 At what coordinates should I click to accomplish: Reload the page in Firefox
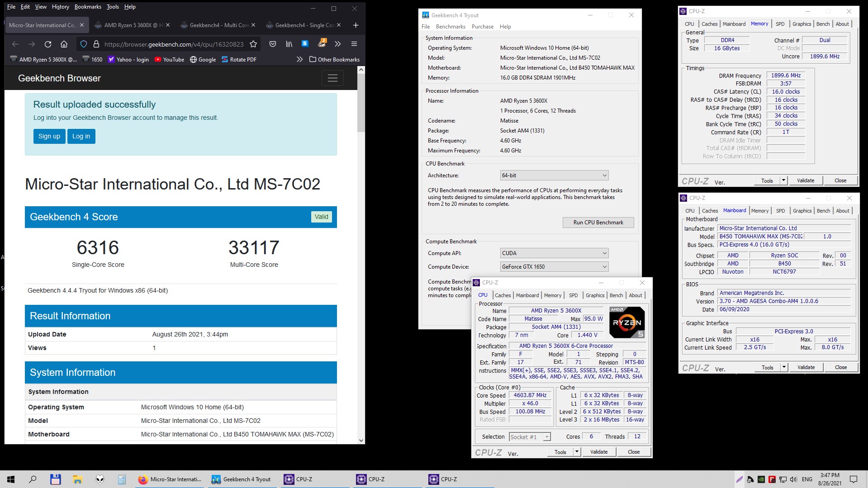[47, 44]
